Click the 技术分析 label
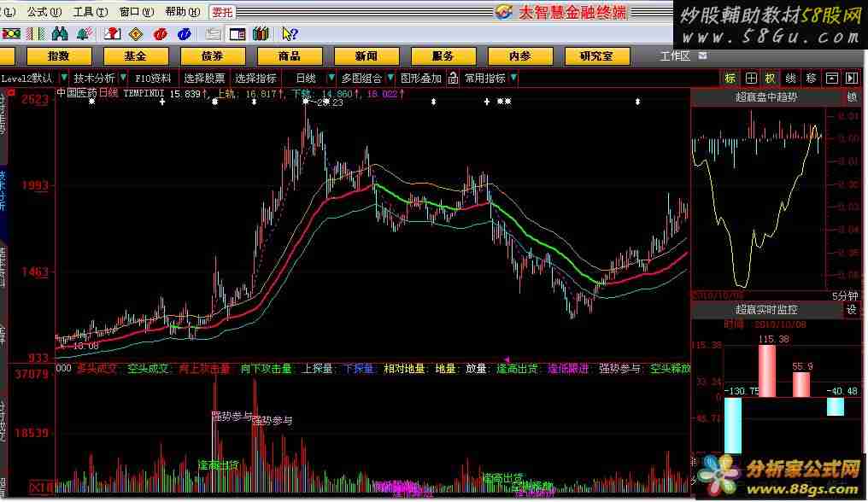 (x=94, y=78)
